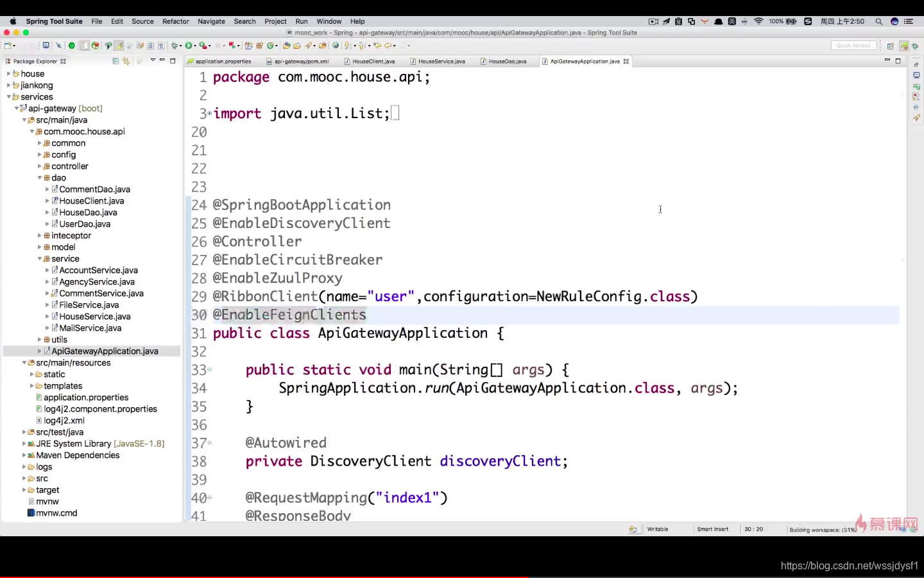924x578 pixels.
Task: Click the 30 : 20 cursor position
Action: click(x=754, y=529)
